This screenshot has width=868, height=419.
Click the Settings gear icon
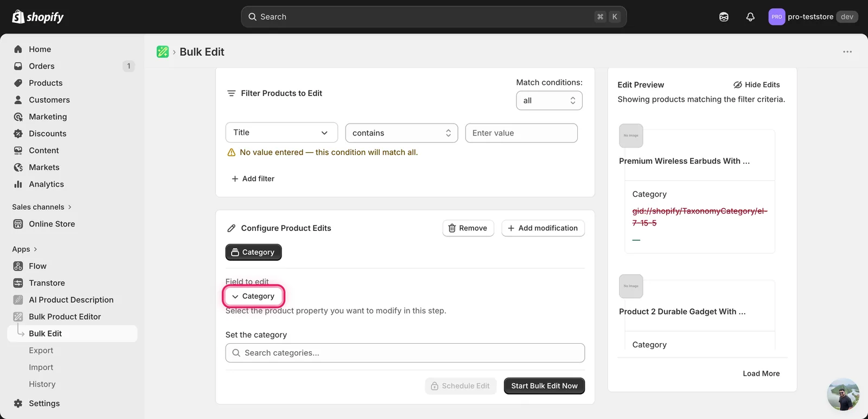pos(18,403)
